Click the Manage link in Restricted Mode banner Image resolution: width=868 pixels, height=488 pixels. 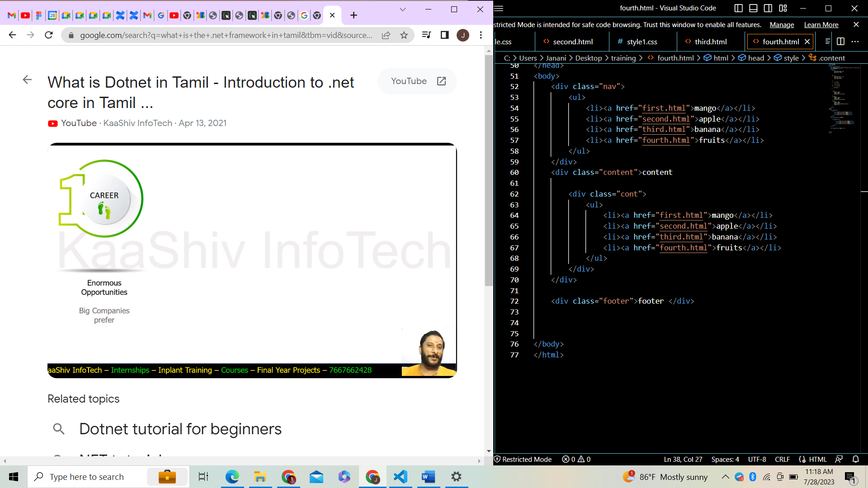[782, 25]
